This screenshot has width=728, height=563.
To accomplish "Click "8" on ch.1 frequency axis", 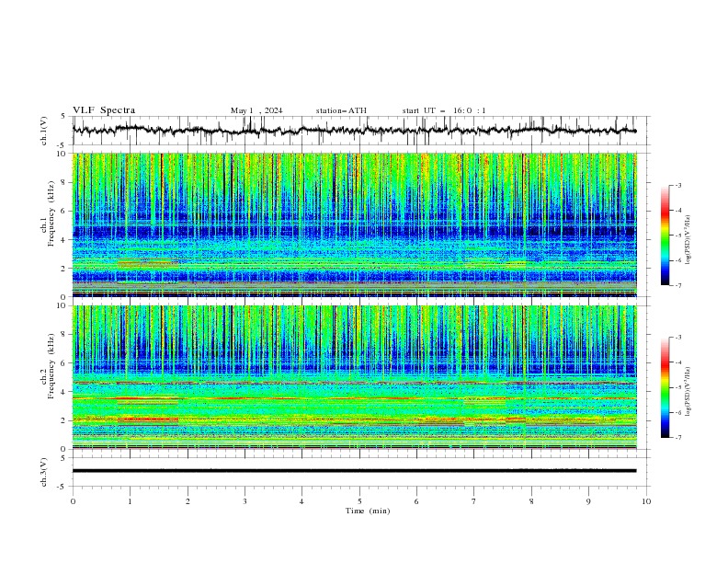I will click(x=64, y=182).
